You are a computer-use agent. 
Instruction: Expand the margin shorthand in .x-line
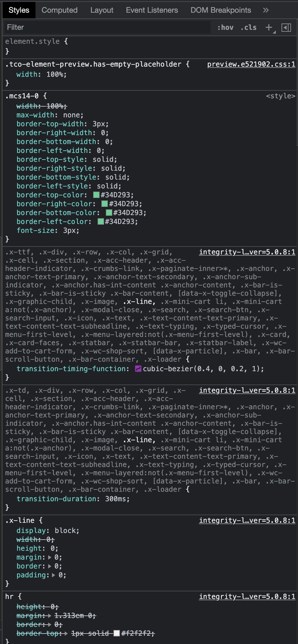pyautogui.click(x=50, y=557)
